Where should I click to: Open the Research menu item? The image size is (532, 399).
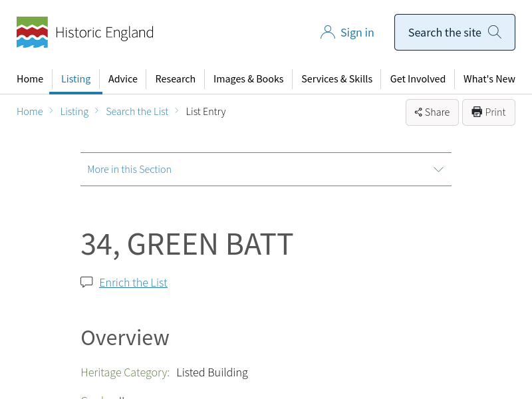click(176, 79)
